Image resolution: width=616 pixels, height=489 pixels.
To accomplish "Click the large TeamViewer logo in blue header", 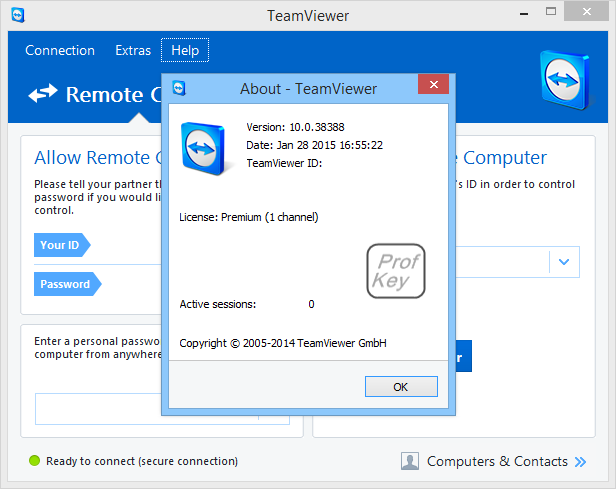I will 565,80.
